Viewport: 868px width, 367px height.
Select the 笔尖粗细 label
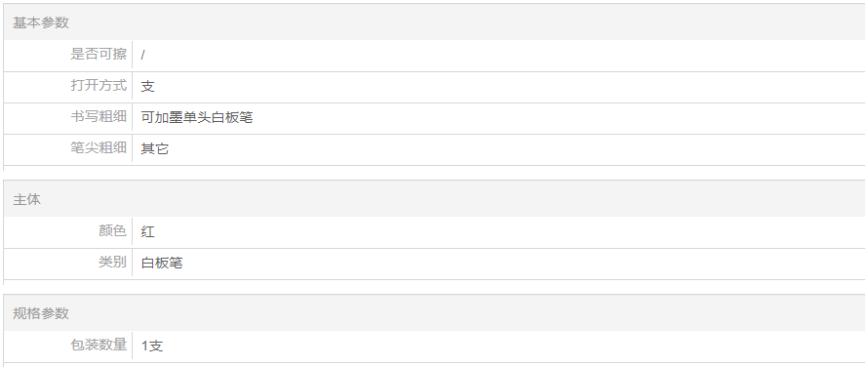[99, 148]
